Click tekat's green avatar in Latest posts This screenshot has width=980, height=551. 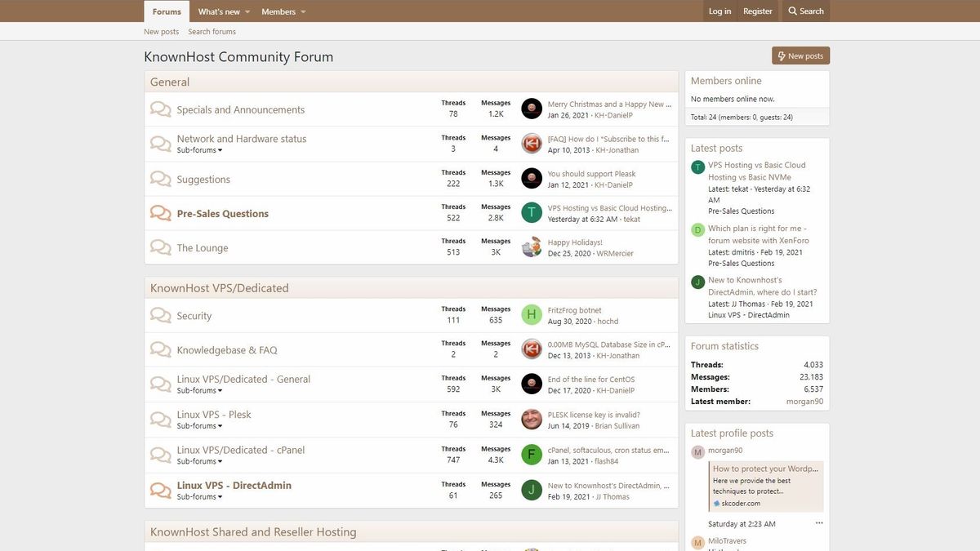697,167
